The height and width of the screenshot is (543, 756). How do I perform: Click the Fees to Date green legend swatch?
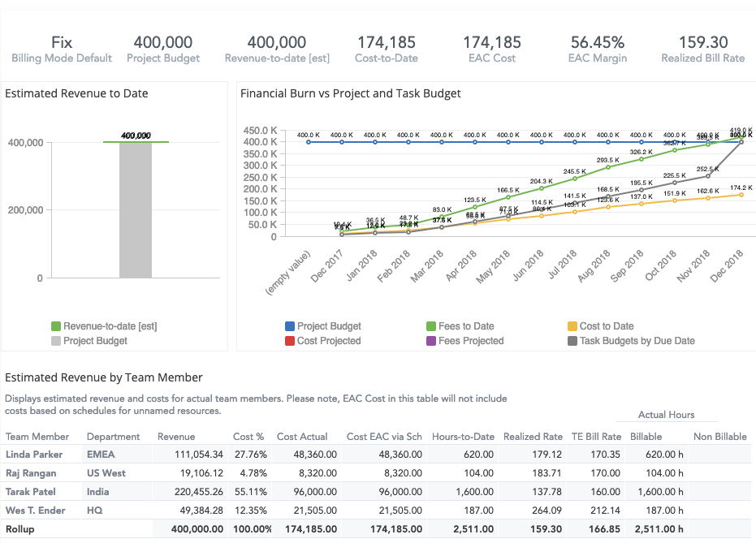(x=431, y=326)
